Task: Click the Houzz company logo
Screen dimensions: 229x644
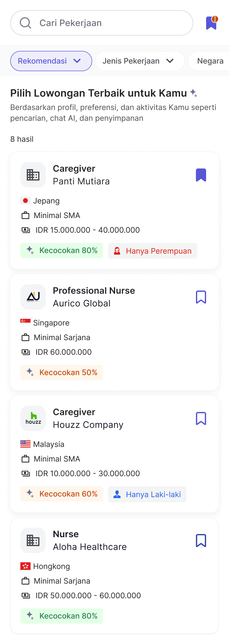Action: [33, 418]
